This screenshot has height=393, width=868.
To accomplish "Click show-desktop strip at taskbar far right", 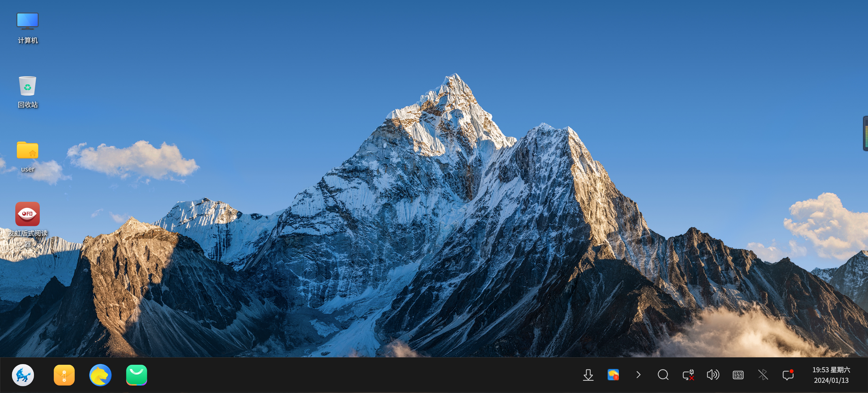I will pyautogui.click(x=866, y=375).
